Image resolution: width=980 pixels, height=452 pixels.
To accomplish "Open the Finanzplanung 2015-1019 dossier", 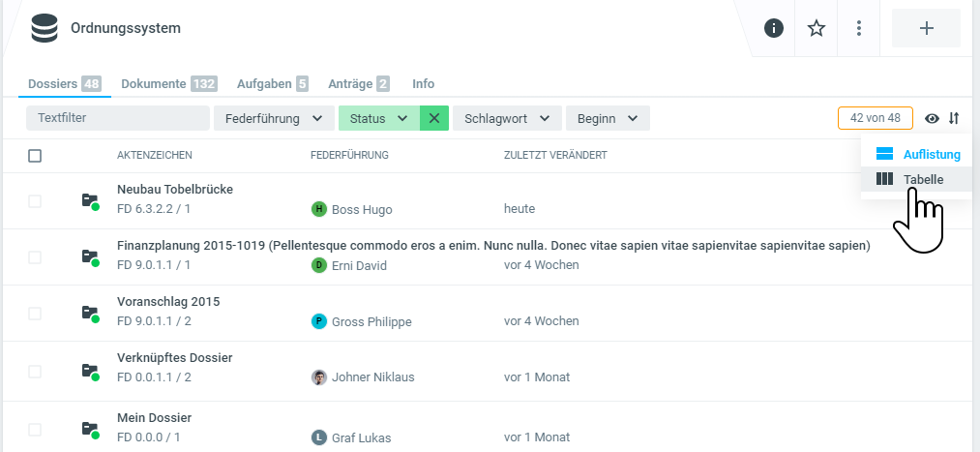I will (493, 246).
